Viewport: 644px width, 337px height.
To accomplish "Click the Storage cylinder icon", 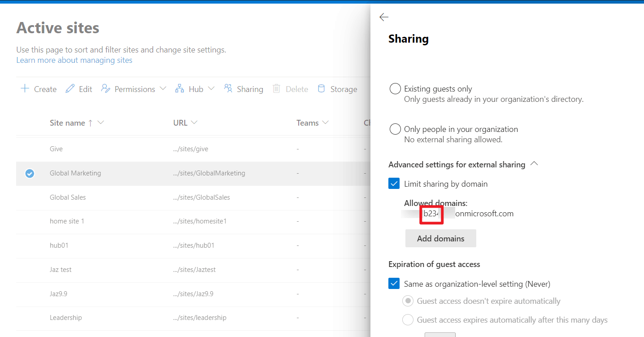I will point(321,88).
